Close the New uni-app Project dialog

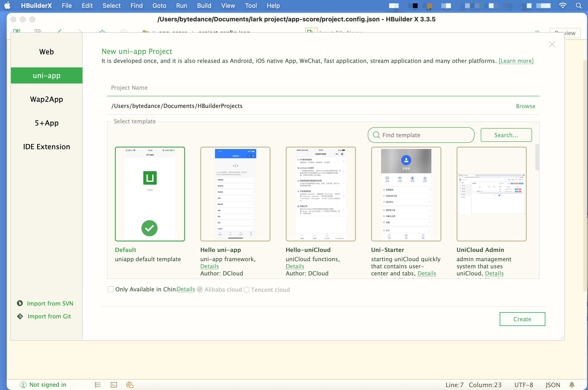pyautogui.click(x=552, y=44)
